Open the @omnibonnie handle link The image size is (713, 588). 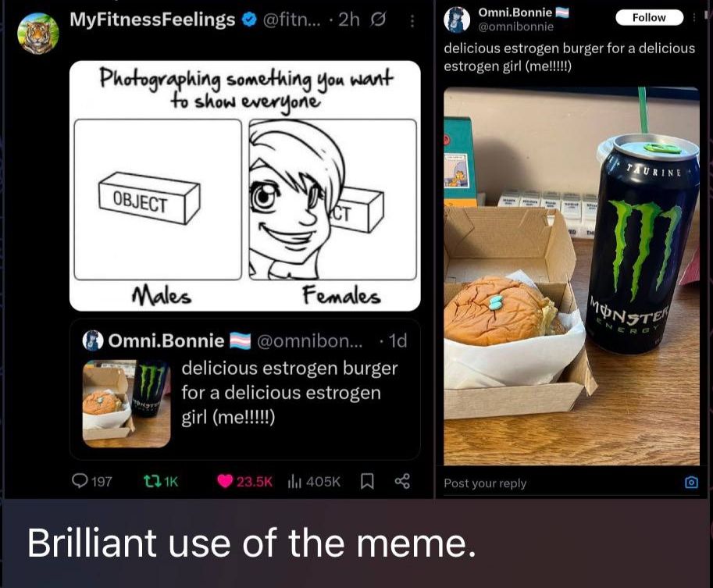pos(515,27)
